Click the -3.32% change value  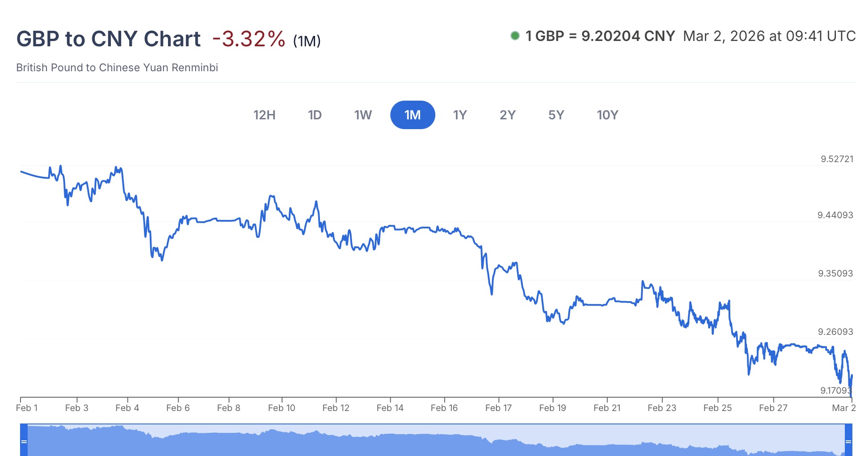pyautogui.click(x=249, y=39)
